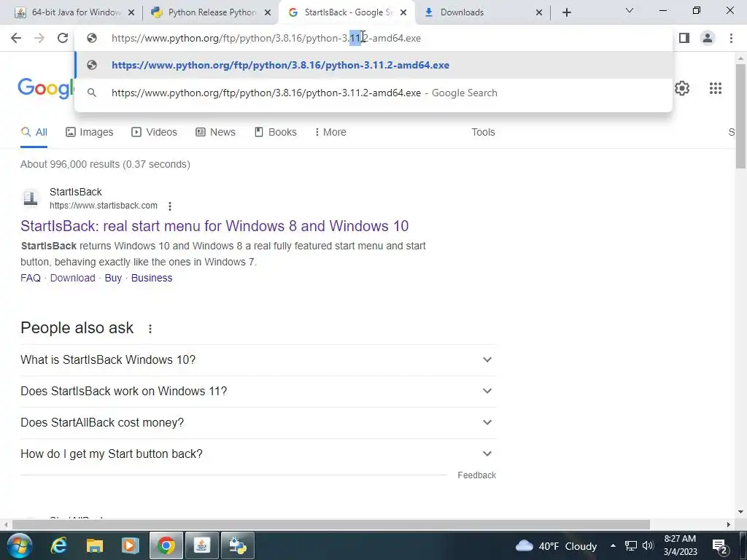Click the https://www.startisback.com site address
The image size is (747, 560).
pos(104,206)
